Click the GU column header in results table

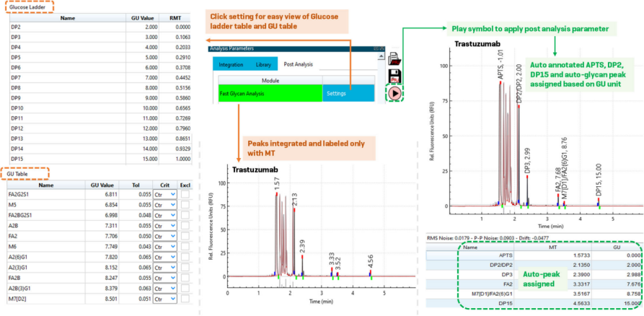[x=617, y=247]
